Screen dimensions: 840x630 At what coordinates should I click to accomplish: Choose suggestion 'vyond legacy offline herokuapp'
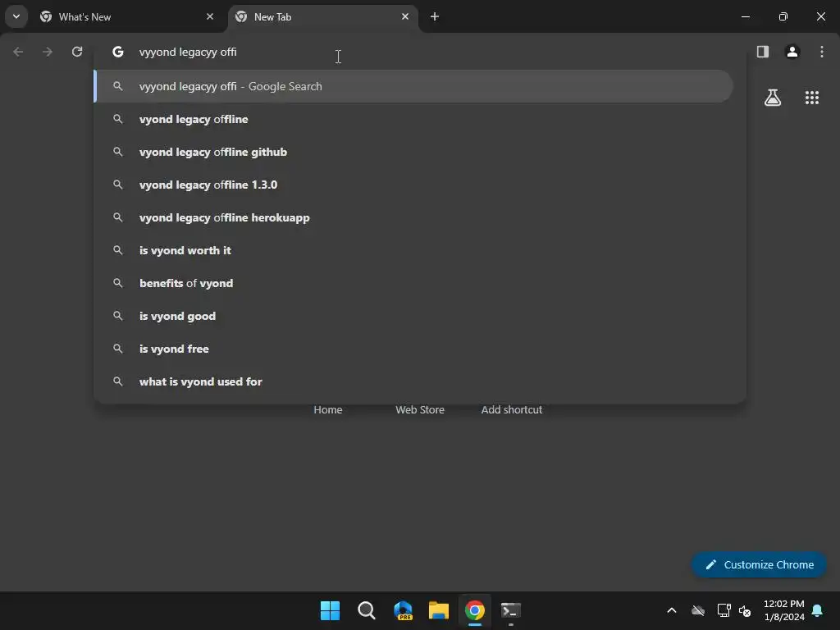click(413, 217)
